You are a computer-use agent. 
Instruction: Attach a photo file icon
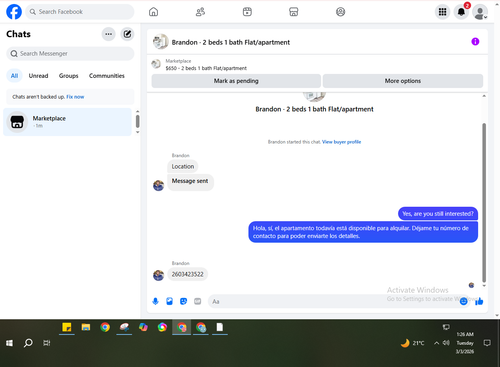(170, 301)
